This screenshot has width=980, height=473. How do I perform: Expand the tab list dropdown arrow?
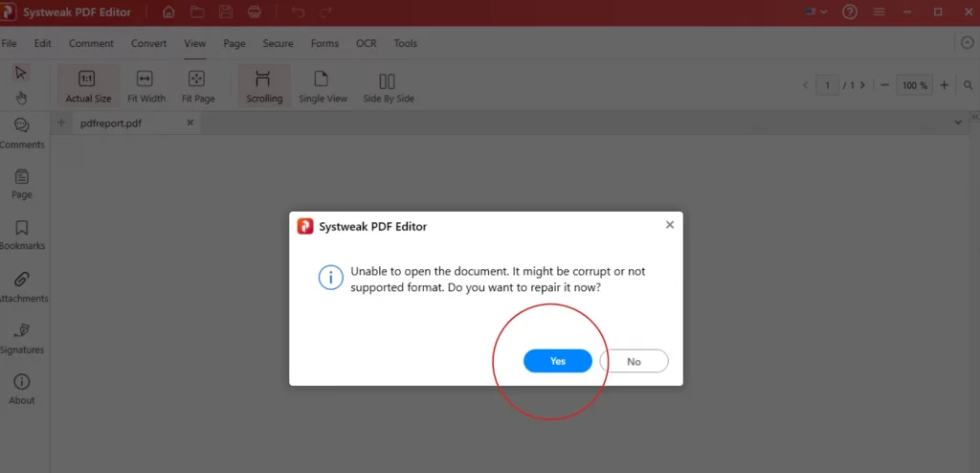(958, 123)
